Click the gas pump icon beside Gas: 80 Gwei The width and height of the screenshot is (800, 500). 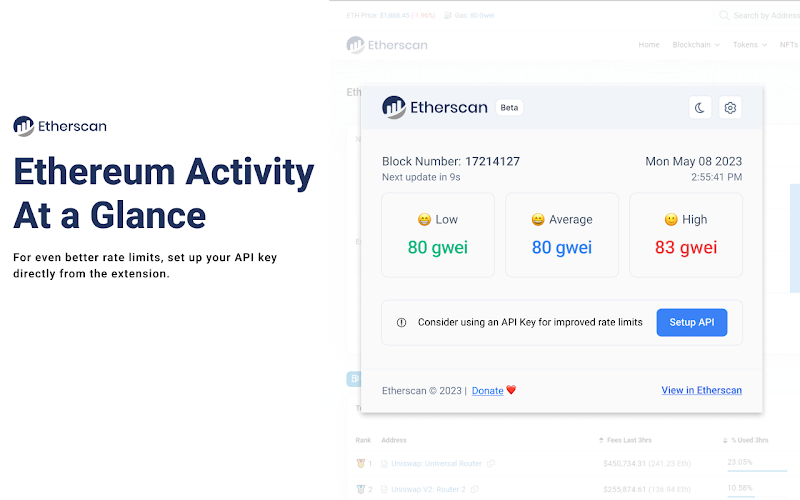[x=448, y=15]
